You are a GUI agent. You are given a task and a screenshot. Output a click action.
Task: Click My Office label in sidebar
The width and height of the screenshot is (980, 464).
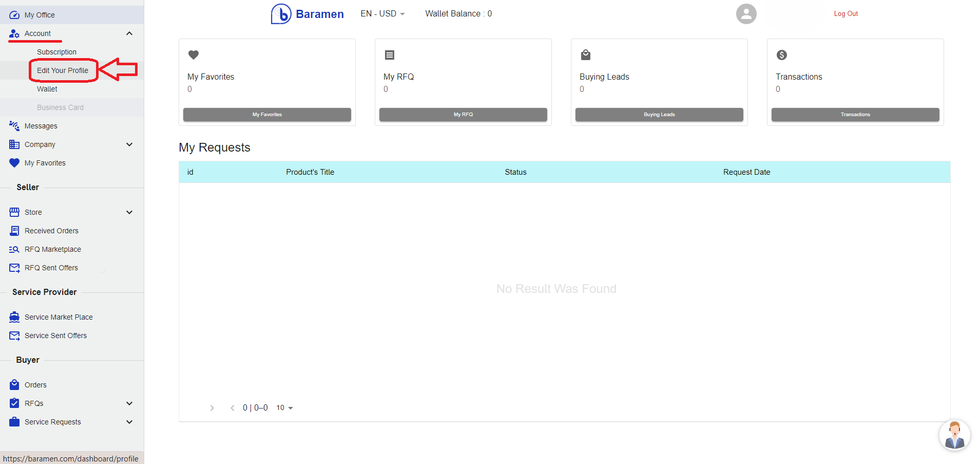40,15
